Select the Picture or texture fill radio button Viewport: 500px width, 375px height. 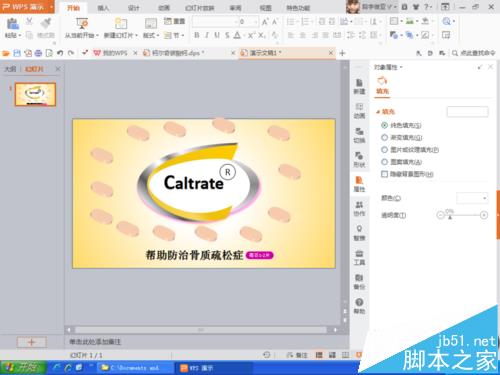pyautogui.click(x=384, y=150)
